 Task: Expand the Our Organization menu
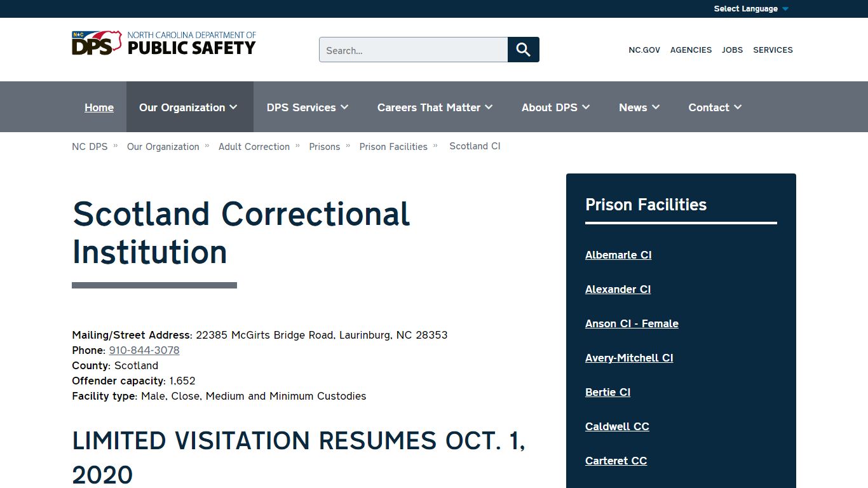[x=189, y=107]
